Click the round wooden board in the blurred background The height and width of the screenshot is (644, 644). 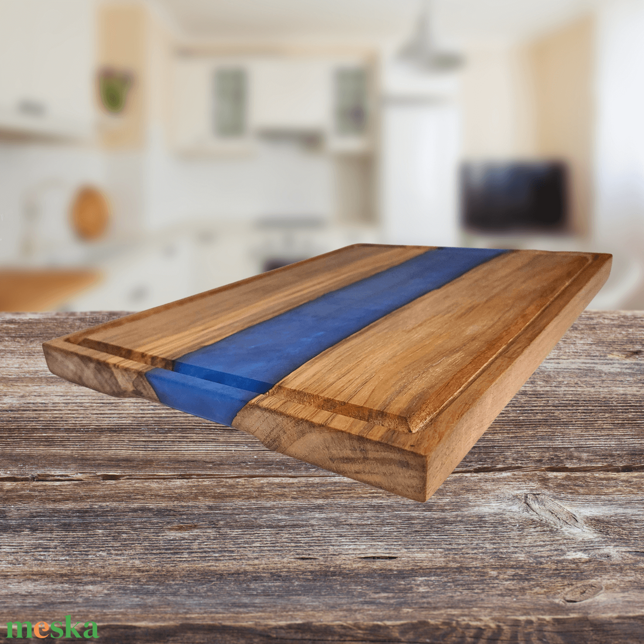click(x=90, y=212)
